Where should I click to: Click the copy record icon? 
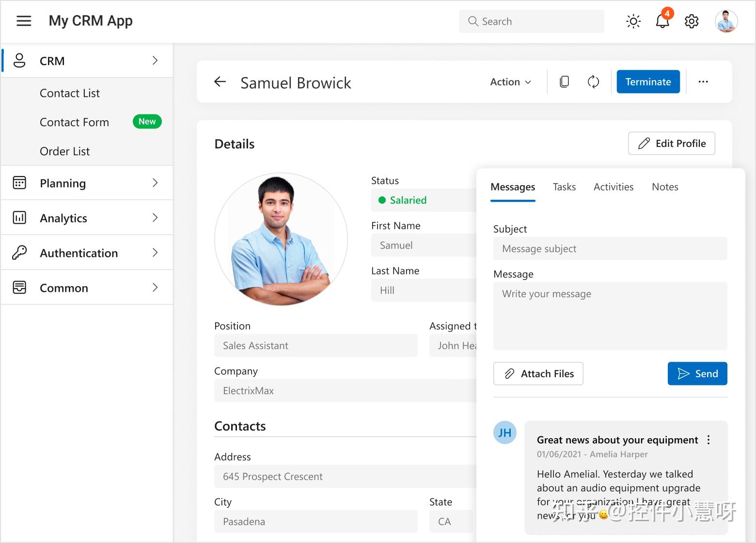pos(564,82)
